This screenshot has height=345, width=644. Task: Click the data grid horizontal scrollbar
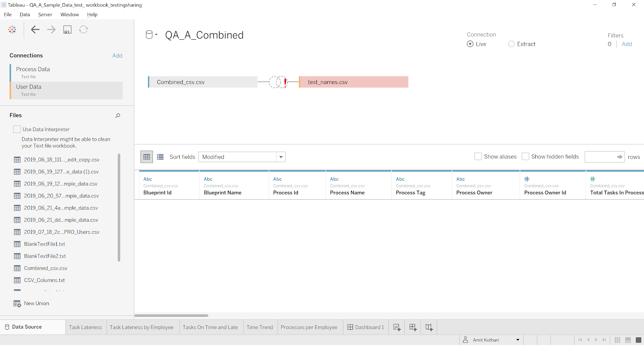(171, 316)
